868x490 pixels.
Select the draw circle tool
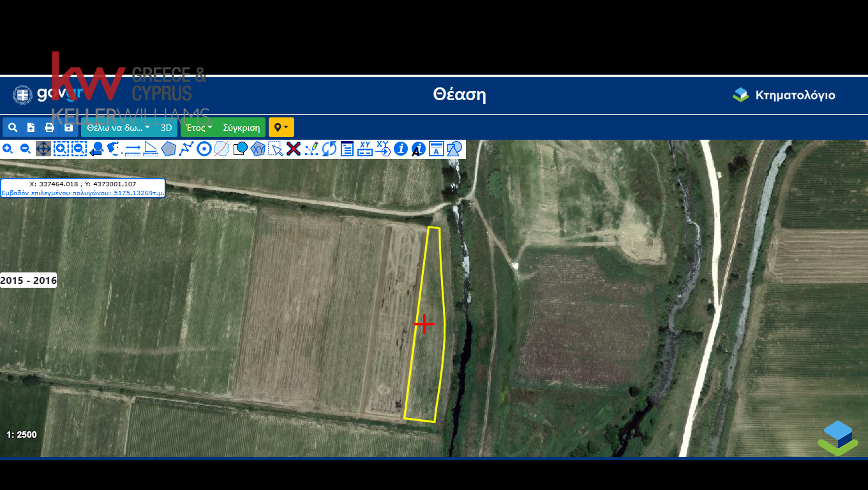[204, 149]
